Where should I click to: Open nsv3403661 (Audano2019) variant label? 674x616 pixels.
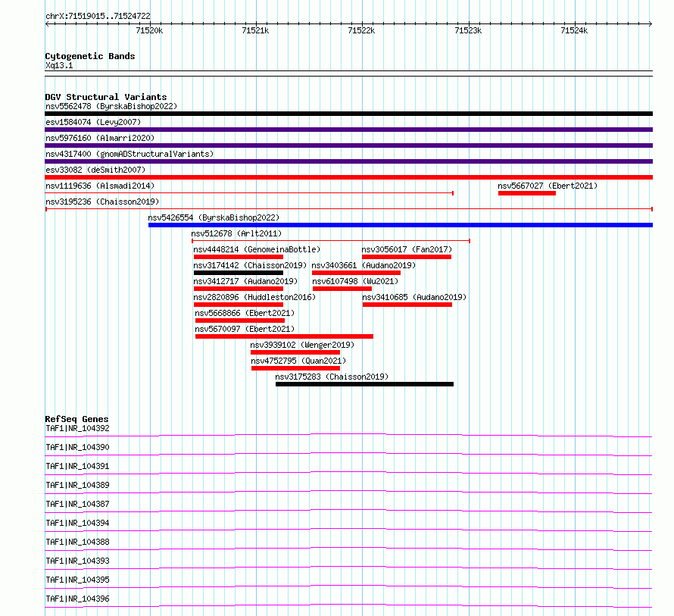(364, 265)
